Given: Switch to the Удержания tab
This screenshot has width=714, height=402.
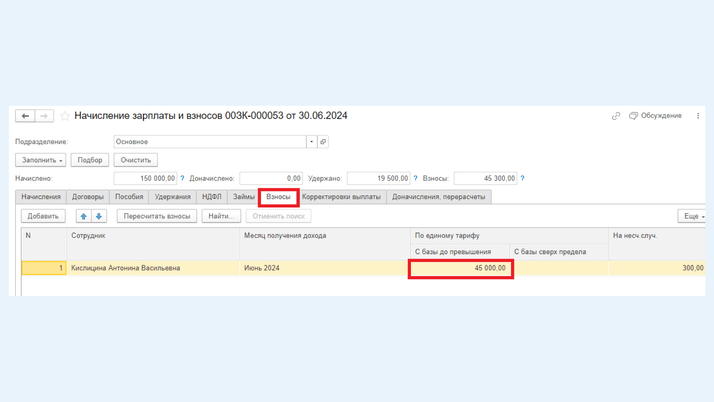Looking at the screenshot, I should click(173, 197).
